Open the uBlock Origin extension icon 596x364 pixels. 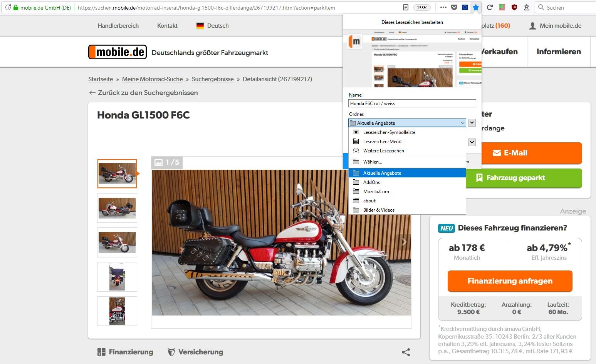[514, 7]
